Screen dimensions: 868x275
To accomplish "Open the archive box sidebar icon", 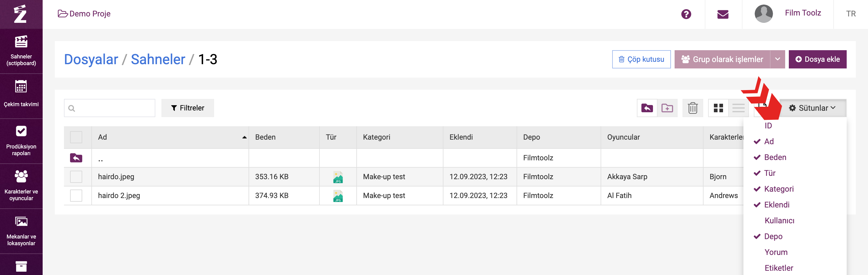I will point(21,266).
